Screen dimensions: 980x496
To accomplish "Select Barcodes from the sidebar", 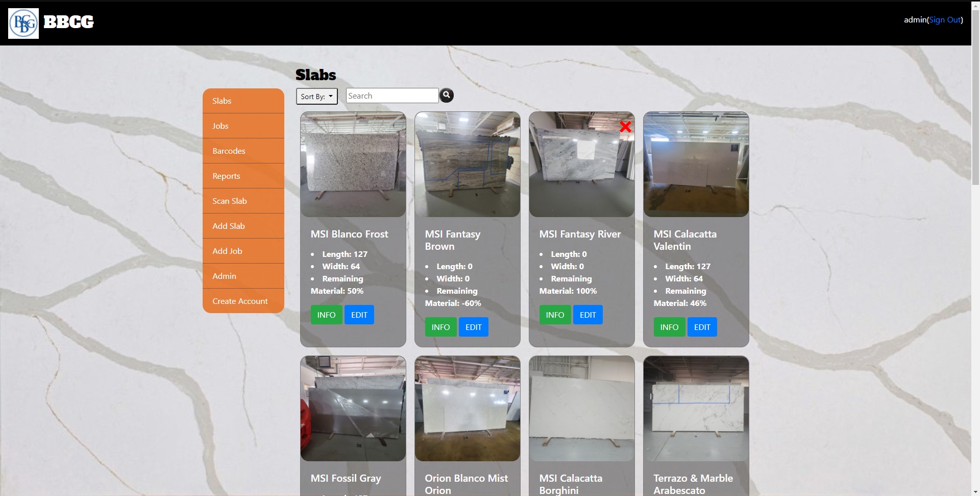I will point(243,151).
